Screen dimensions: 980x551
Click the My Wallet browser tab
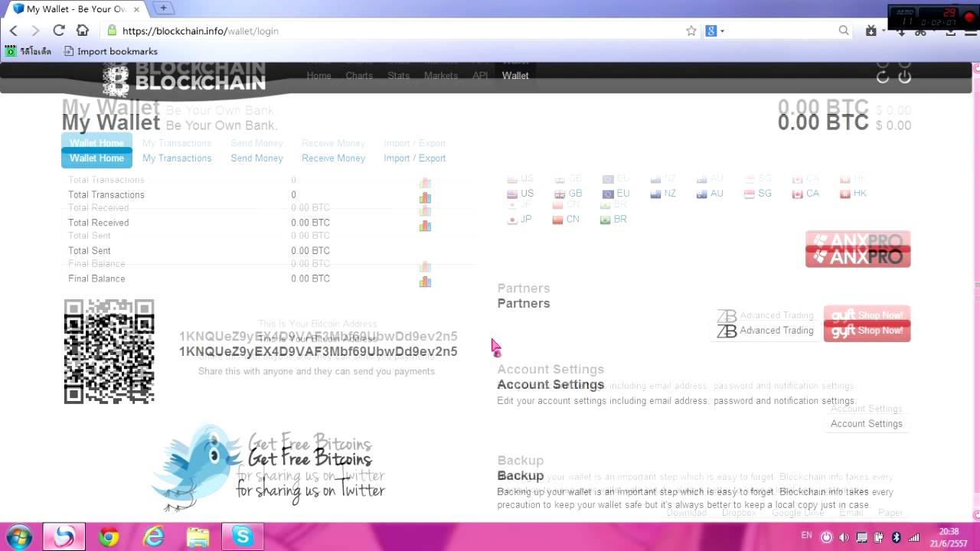[77, 9]
